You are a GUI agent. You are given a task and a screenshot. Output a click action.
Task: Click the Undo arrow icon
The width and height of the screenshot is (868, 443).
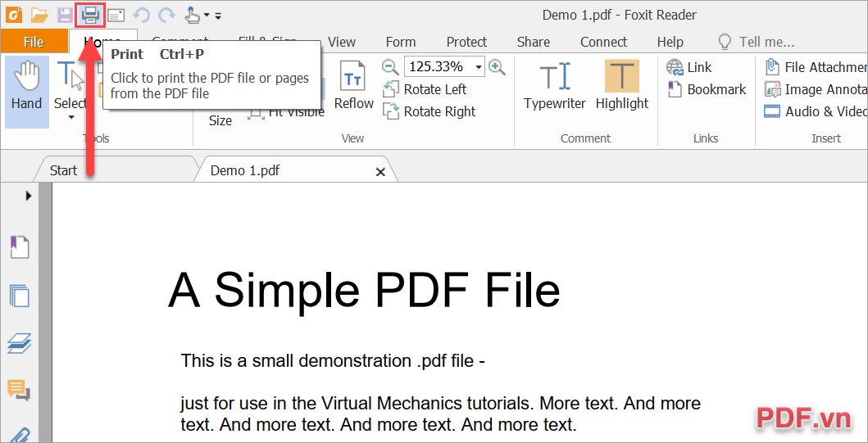[142, 15]
